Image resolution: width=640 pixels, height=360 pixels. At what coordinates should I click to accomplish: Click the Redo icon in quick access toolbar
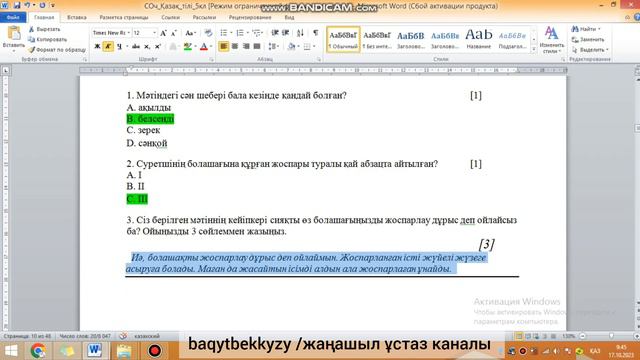pos(42,6)
